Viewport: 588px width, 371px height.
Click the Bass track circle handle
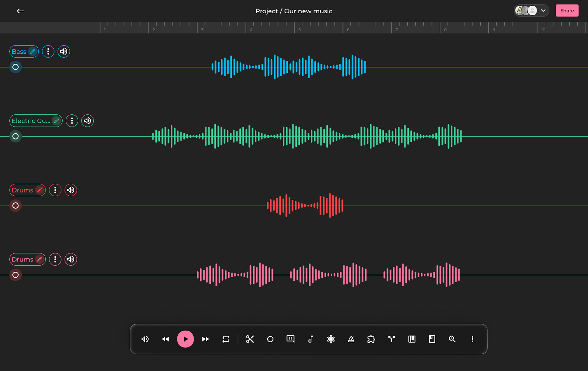pyautogui.click(x=15, y=67)
